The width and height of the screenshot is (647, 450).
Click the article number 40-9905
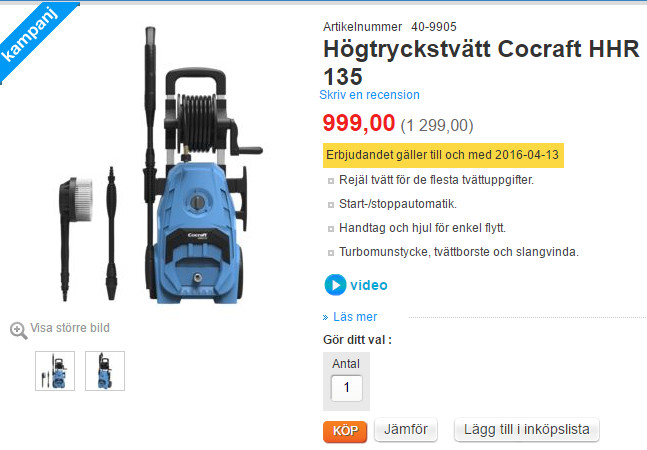pos(434,27)
